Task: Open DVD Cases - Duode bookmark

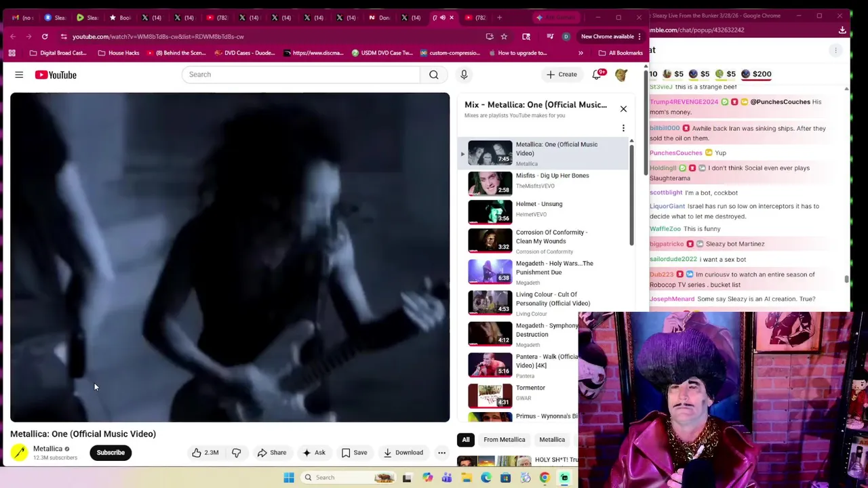Action: [x=245, y=53]
